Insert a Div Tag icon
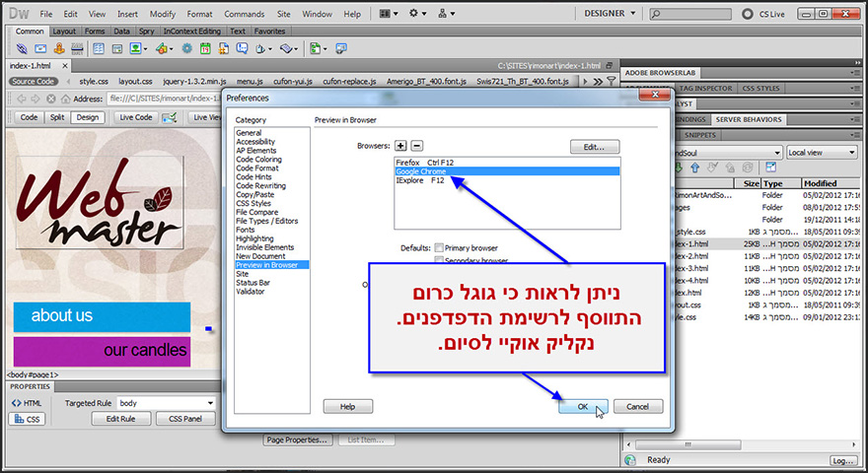868x473 pixels. tap(116, 48)
